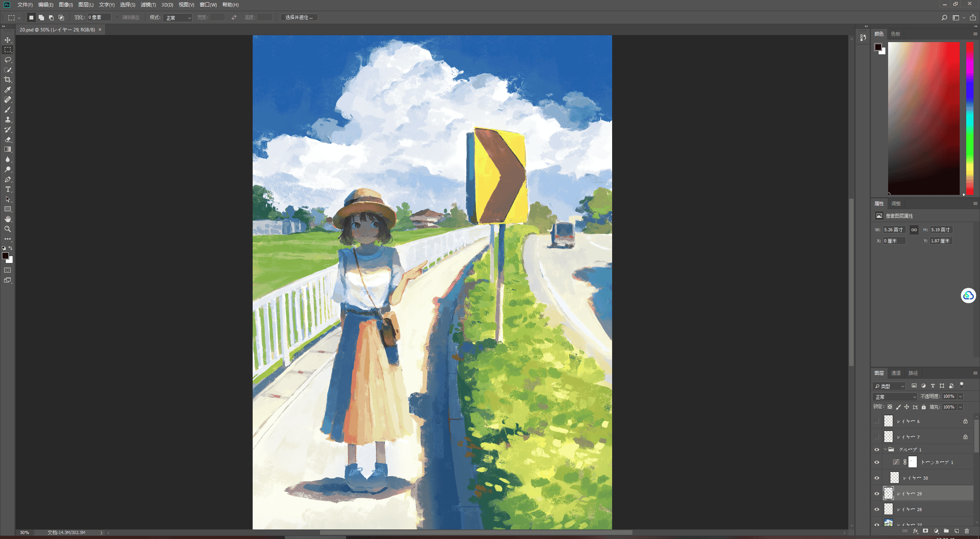980x539 pixels.
Task: Switch to the 通道 channels tab
Action: (896, 373)
